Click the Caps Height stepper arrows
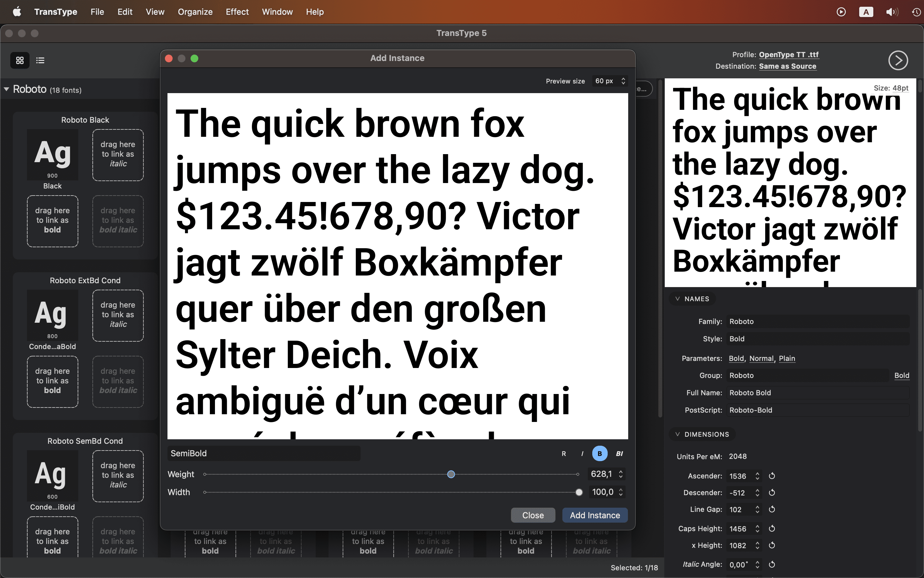This screenshot has width=924, height=578. coord(757,529)
